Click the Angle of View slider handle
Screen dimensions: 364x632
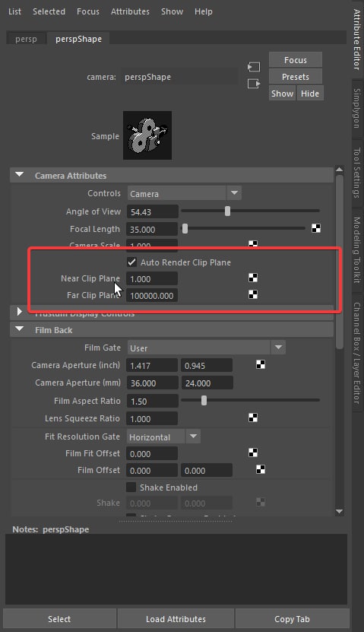tap(227, 211)
